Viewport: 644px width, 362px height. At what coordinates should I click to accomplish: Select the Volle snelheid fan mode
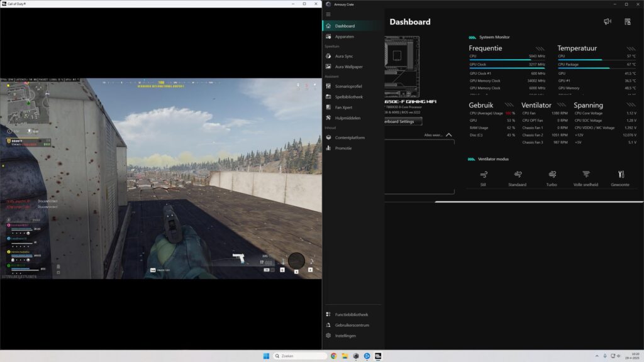[x=586, y=178]
